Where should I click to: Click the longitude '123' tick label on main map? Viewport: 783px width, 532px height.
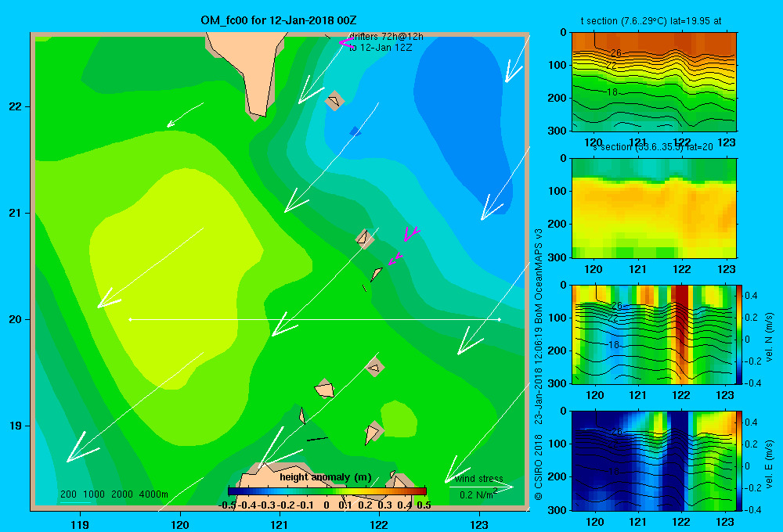click(479, 524)
